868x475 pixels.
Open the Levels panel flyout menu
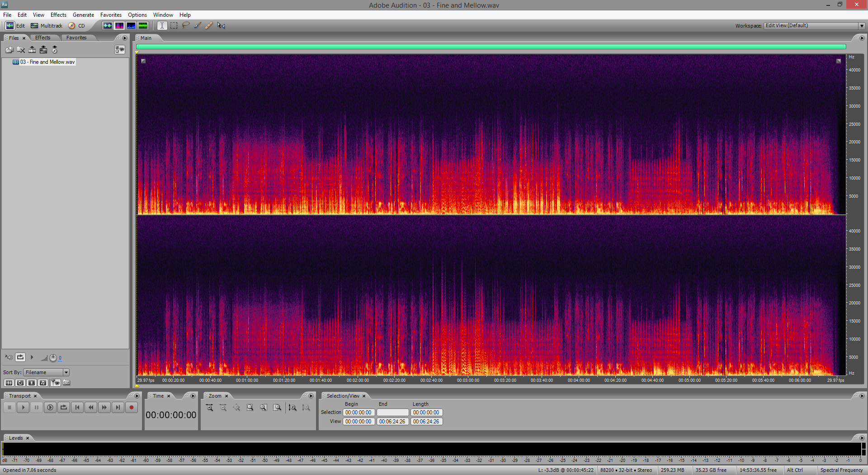pyautogui.click(x=862, y=438)
